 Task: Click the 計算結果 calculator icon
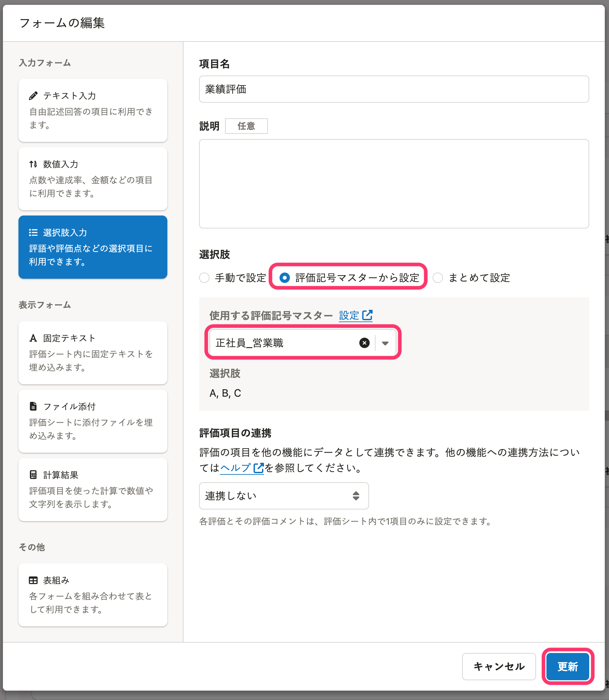33,475
